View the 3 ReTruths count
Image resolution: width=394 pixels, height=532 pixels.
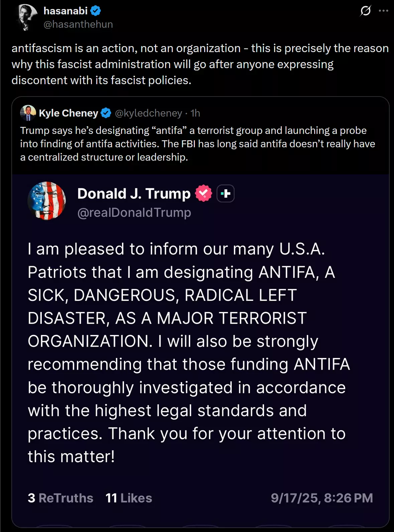tap(60, 498)
